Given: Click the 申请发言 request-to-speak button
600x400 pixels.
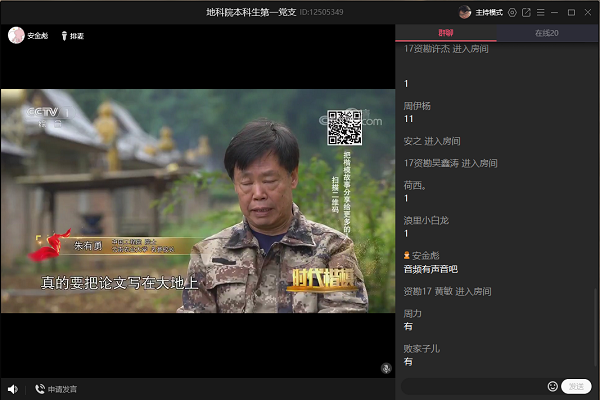Looking at the screenshot, I should pyautogui.click(x=56, y=389).
